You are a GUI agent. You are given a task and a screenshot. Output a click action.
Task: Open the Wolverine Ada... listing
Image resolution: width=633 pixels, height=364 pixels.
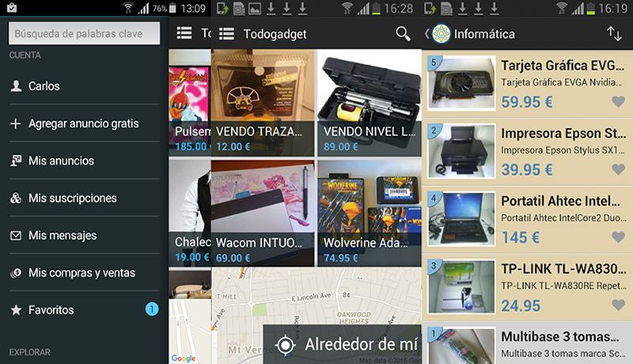pyautogui.click(x=370, y=213)
